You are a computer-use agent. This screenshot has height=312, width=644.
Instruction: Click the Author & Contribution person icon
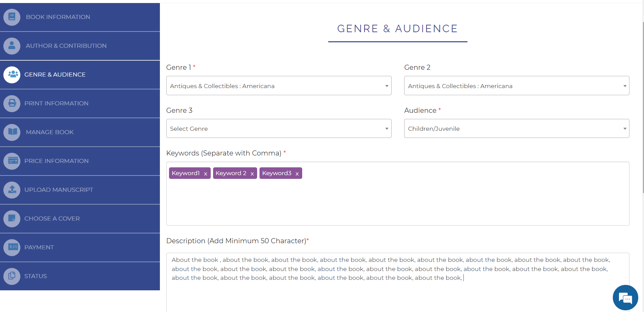coord(12,46)
